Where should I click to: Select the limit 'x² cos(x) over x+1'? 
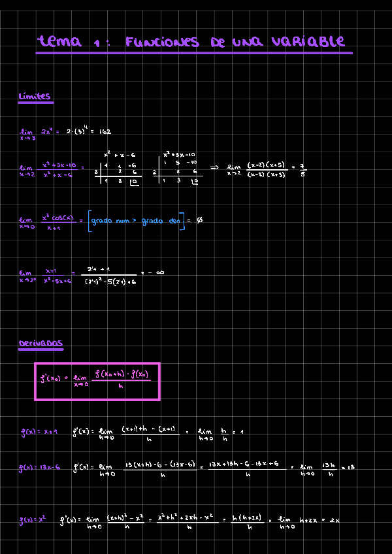pyautogui.click(x=47, y=223)
